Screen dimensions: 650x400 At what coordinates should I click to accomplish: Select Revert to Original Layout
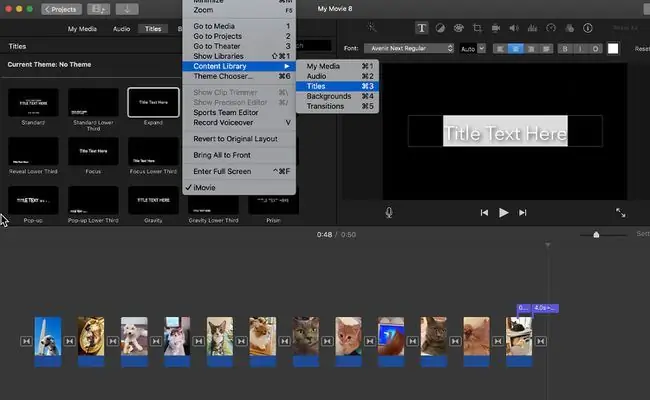click(239, 138)
